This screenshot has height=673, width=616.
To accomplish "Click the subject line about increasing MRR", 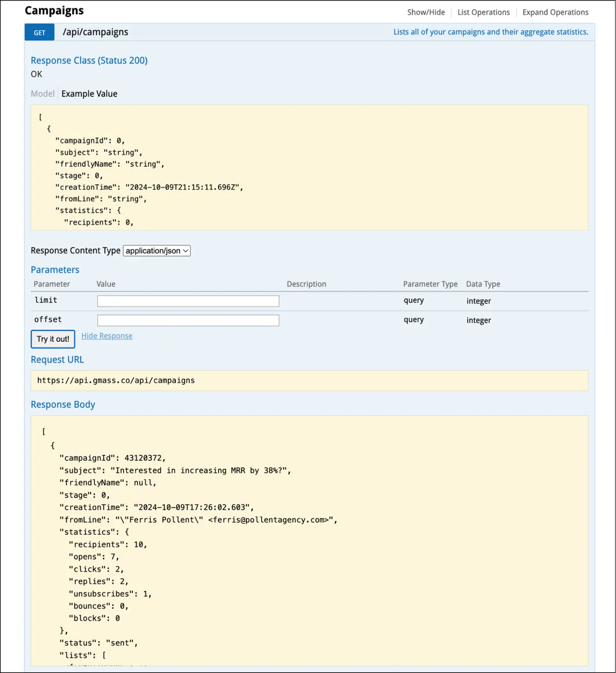I will (x=175, y=470).
